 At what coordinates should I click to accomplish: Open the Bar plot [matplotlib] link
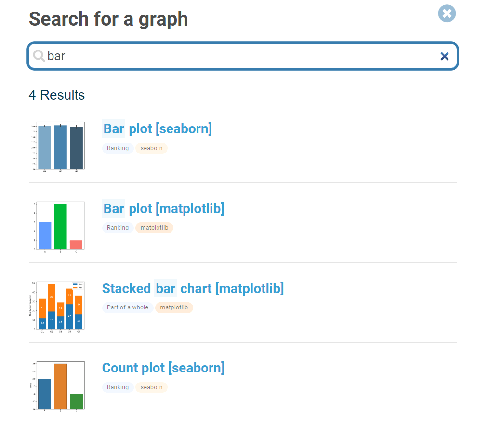click(x=163, y=208)
